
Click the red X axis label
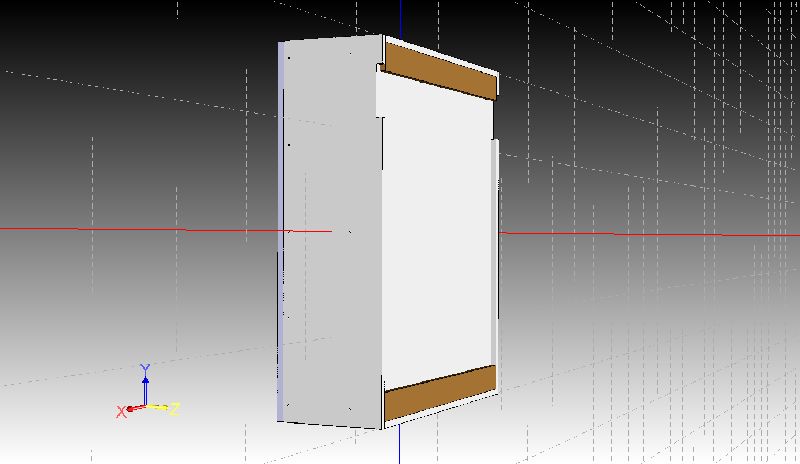point(121,411)
